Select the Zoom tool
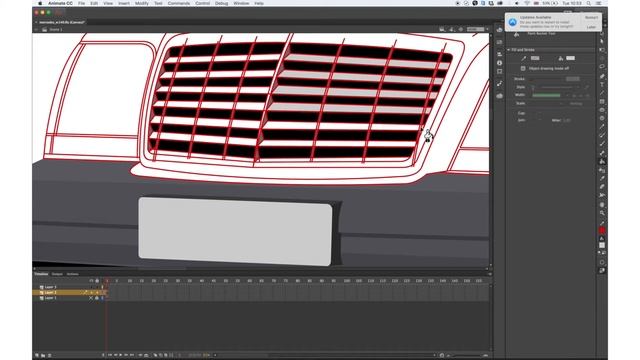Viewport: 640px width, 360px height. click(602, 213)
